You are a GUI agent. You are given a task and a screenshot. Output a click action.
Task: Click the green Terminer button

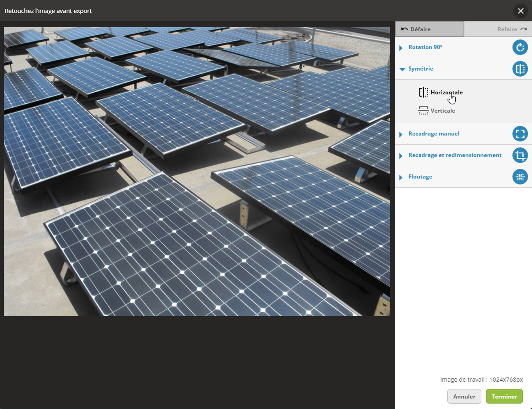pos(504,396)
